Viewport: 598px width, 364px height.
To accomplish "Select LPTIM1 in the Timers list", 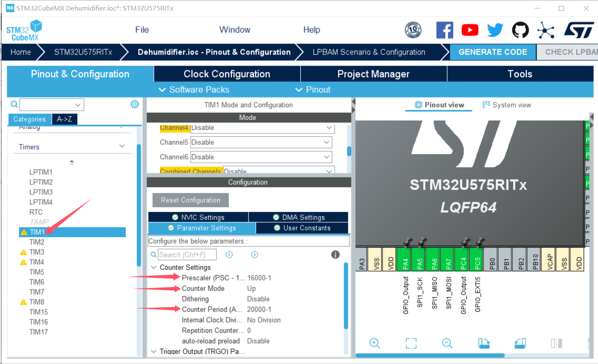I will click(x=41, y=172).
